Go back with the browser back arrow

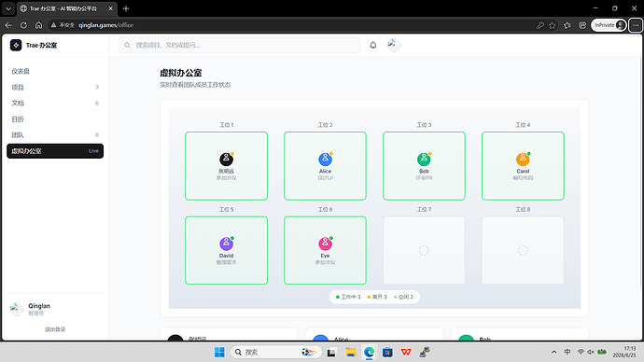8,25
